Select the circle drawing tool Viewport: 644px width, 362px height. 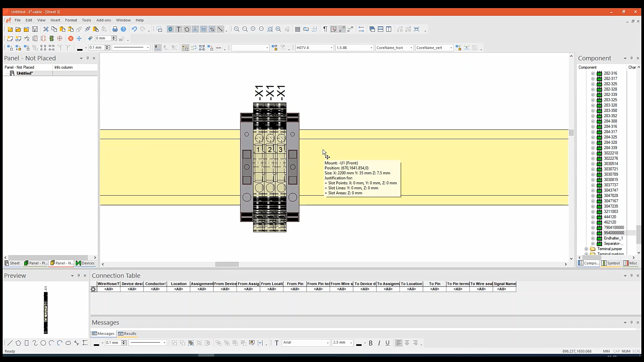pyautogui.click(x=43, y=343)
